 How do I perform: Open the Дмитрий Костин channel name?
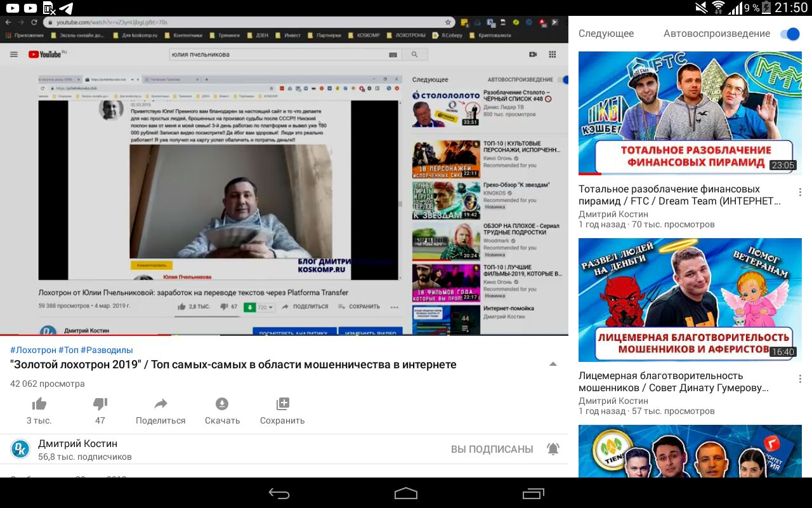click(x=77, y=443)
